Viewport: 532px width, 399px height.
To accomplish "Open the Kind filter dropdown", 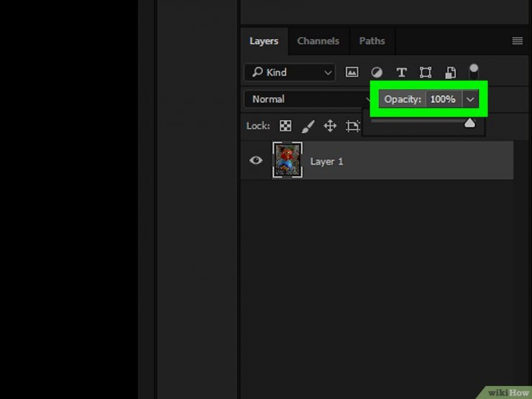I will (289, 72).
